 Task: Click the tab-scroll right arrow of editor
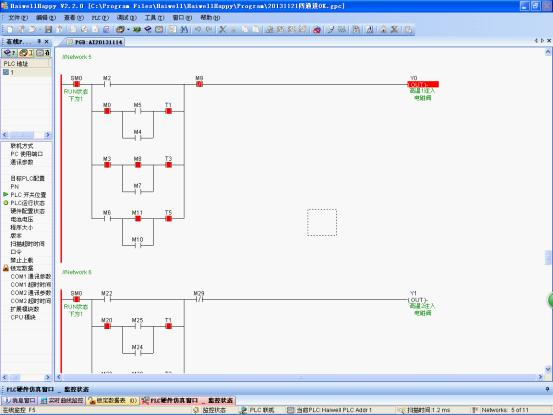point(542,41)
